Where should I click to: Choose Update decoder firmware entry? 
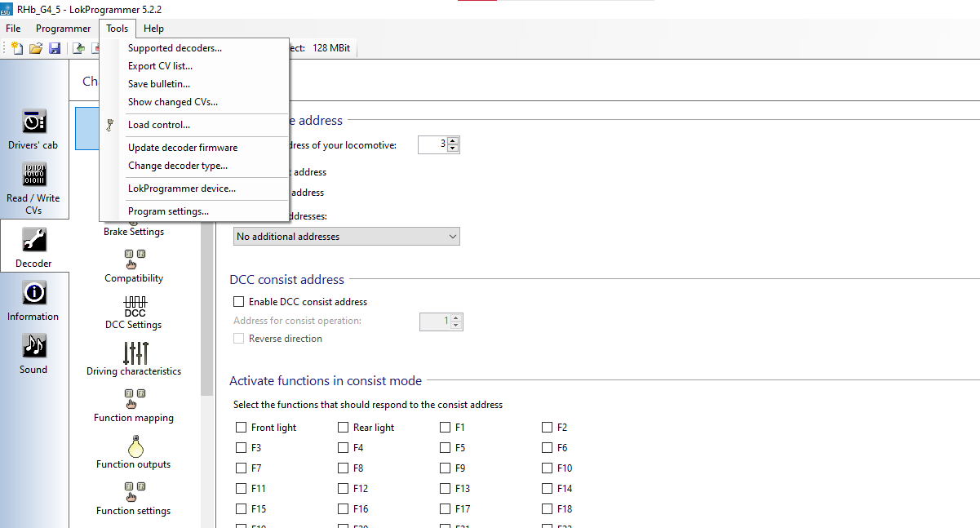coord(194,148)
